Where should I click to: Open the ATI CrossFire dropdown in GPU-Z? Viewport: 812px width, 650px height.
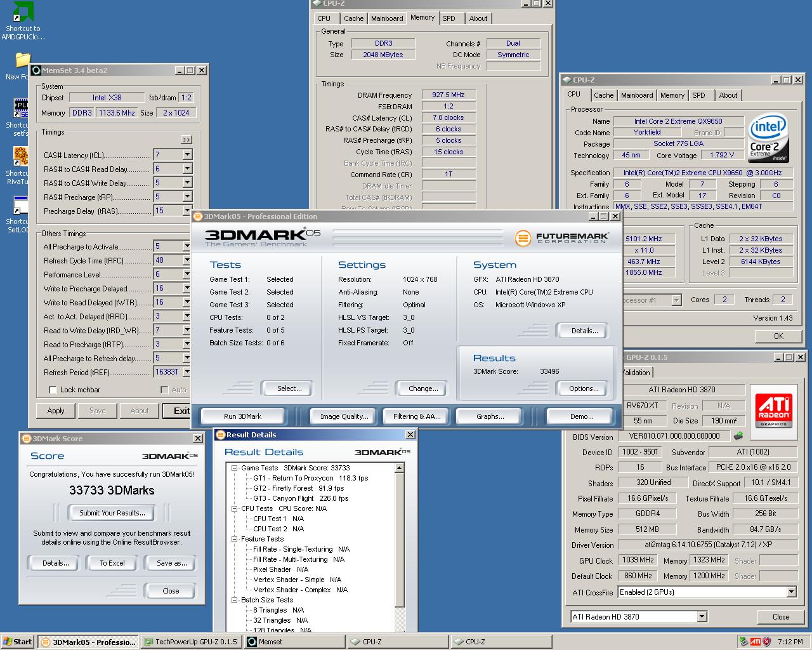(x=791, y=592)
